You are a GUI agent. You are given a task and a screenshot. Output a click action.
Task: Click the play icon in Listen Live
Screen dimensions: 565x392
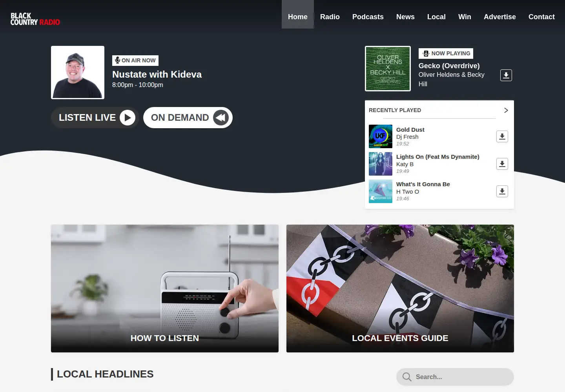click(x=128, y=118)
